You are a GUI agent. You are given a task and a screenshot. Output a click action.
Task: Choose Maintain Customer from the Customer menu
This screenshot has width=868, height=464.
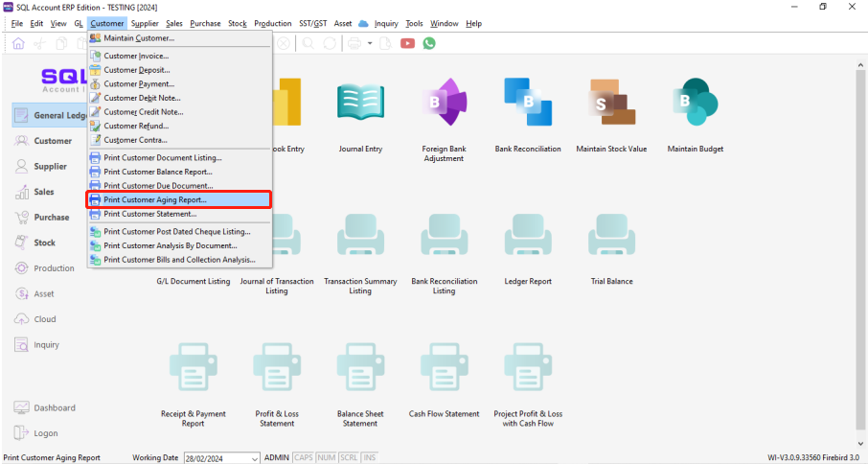[139, 38]
